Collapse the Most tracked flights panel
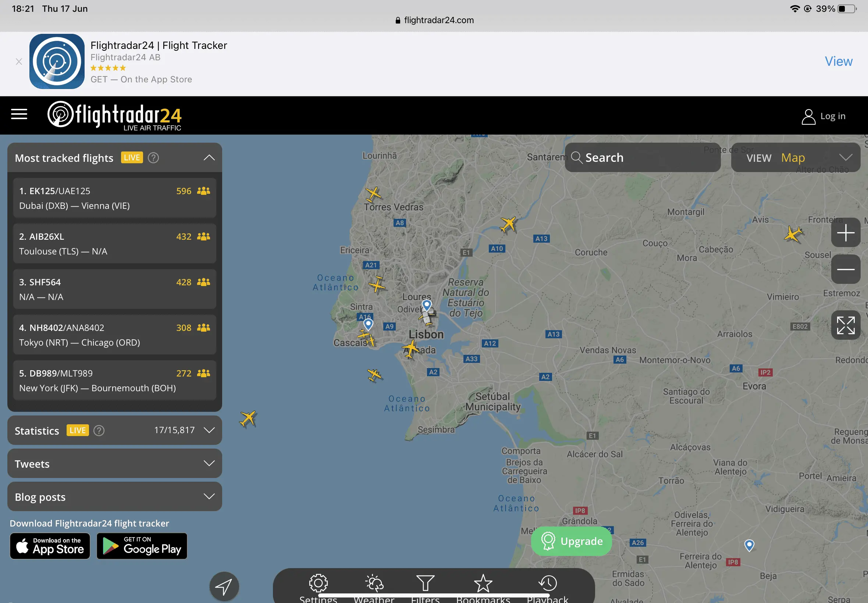 click(209, 157)
